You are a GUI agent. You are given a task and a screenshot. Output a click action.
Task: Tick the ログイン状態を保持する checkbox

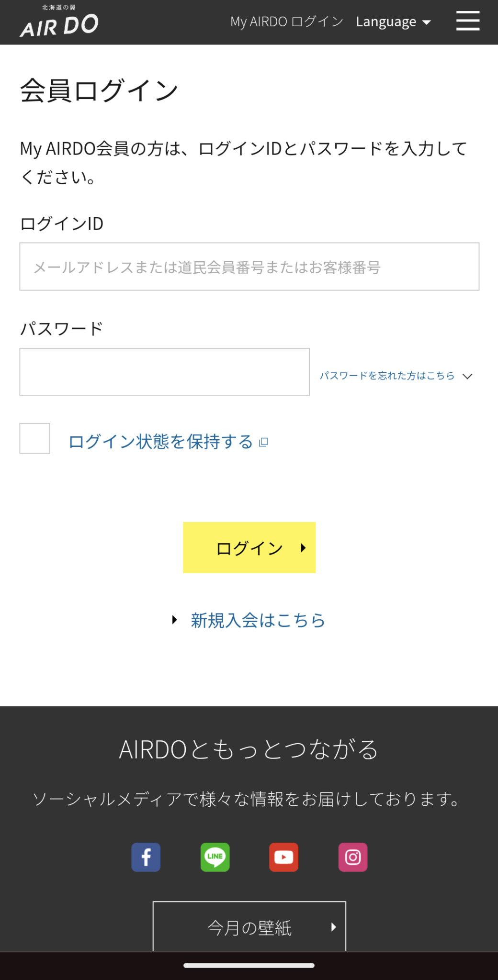pyautogui.click(x=35, y=438)
